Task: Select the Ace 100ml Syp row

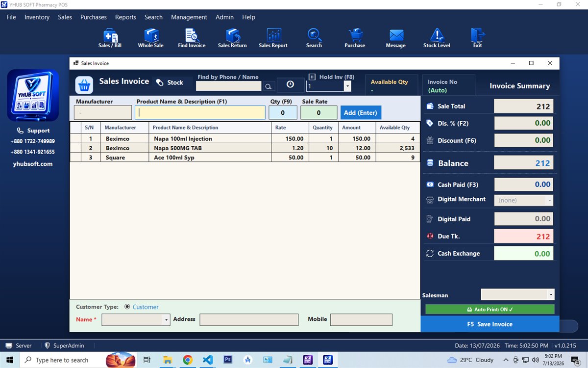Action: [245, 158]
